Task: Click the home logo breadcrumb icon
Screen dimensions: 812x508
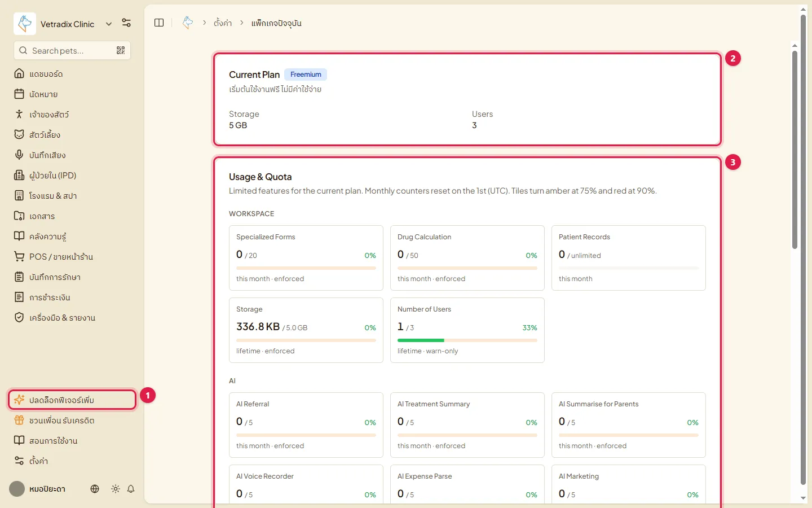Action: (188, 23)
